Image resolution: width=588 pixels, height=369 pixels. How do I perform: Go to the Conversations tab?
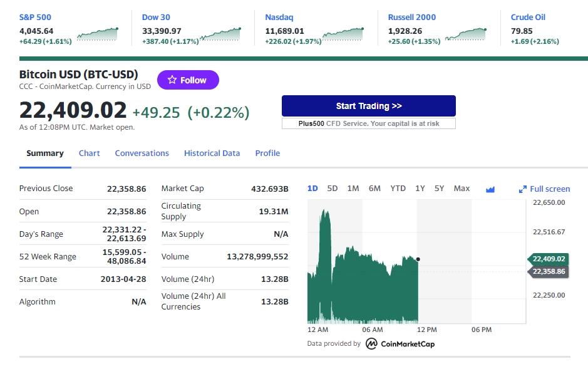142,153
